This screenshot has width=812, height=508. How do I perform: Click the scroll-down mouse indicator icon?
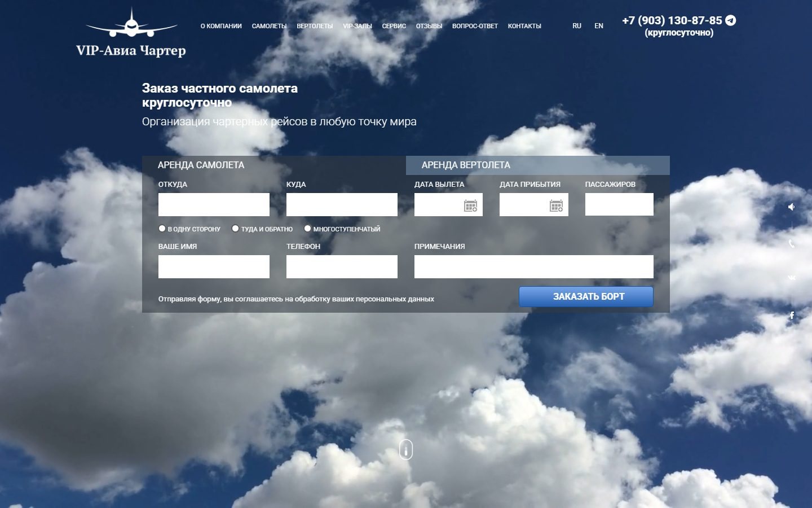click(x=406, y=450)
